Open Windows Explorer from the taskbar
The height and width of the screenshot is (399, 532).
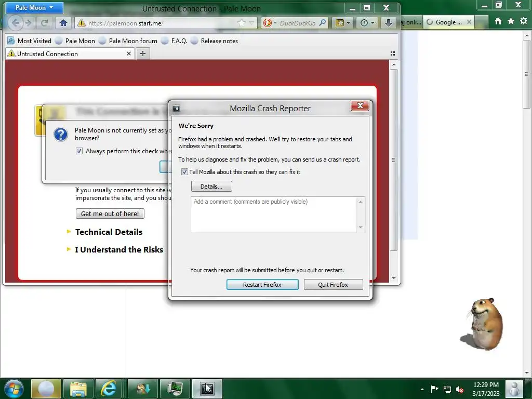(x=78, y=389)
